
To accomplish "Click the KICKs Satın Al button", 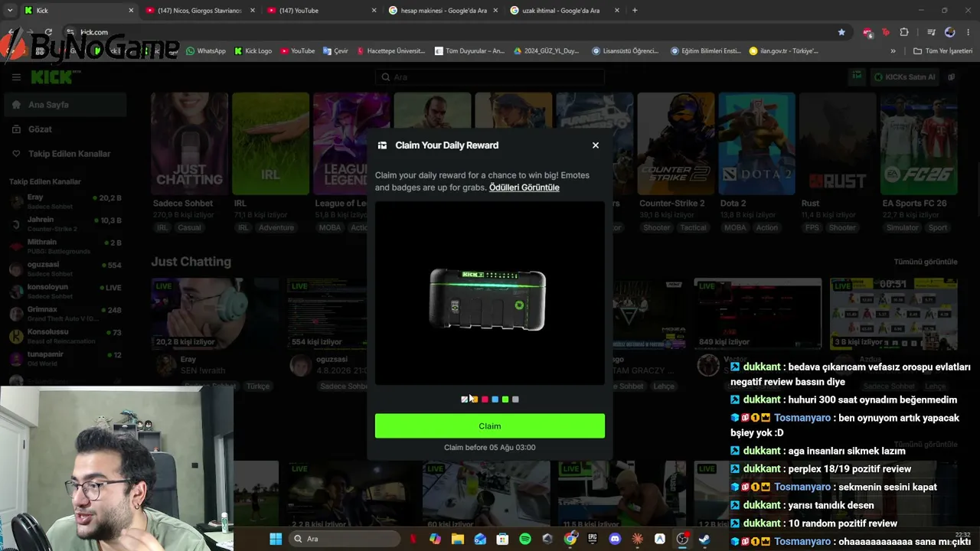I will 905,77.
